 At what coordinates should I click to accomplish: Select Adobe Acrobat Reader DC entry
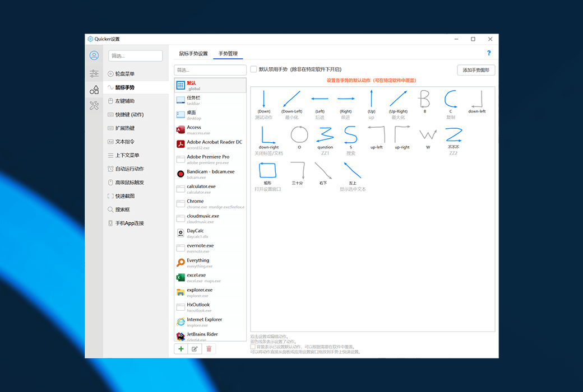[210, 144]
